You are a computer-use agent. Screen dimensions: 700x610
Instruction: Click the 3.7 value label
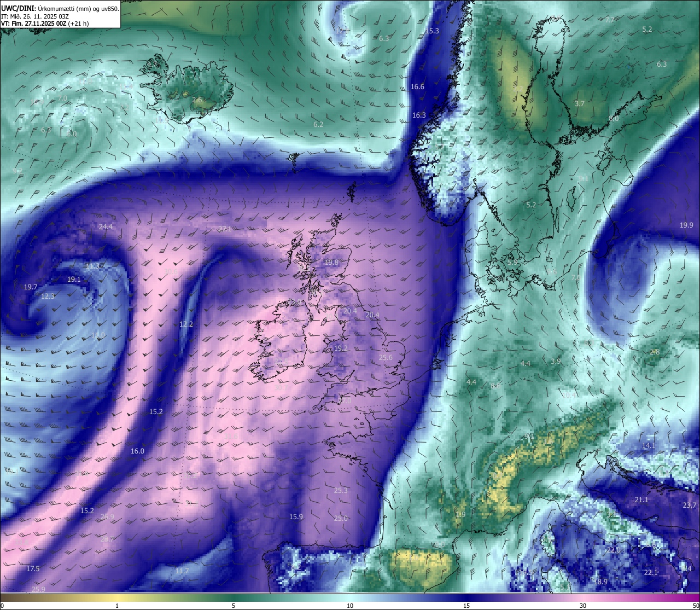pos(580,103)
